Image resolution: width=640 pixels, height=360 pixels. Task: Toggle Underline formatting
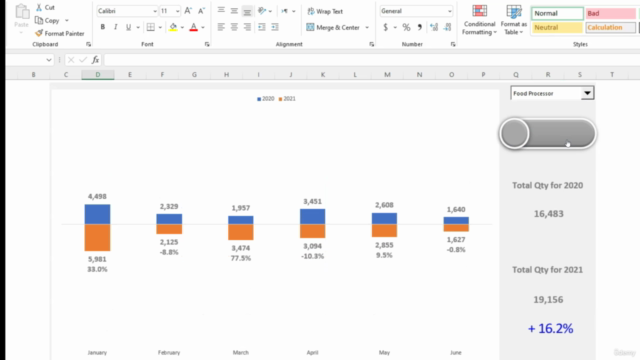click(x=128, y=27)
